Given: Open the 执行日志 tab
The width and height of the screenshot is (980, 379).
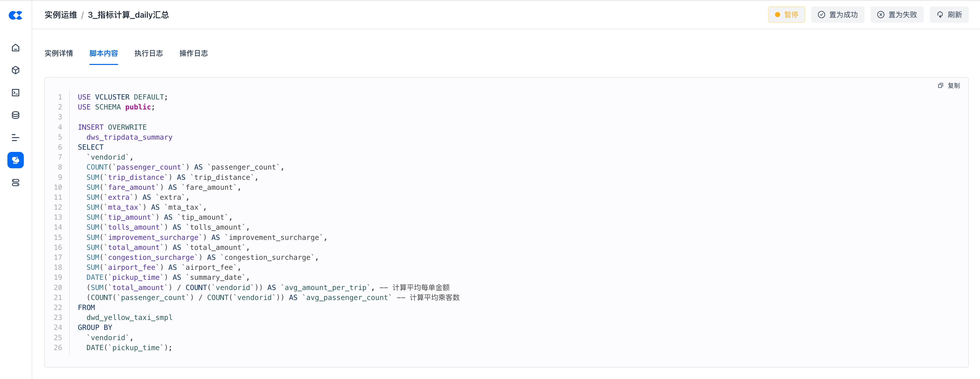Looking at the screenshot, I should point(148,54).
